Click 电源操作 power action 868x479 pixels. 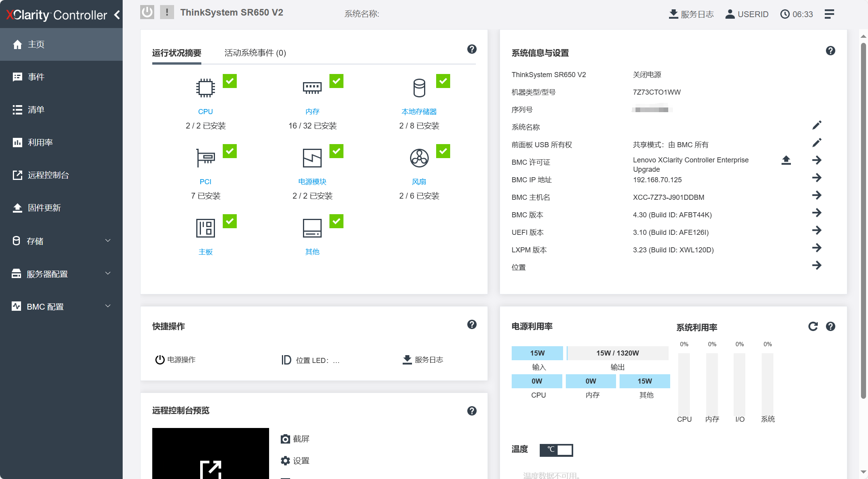175,359
